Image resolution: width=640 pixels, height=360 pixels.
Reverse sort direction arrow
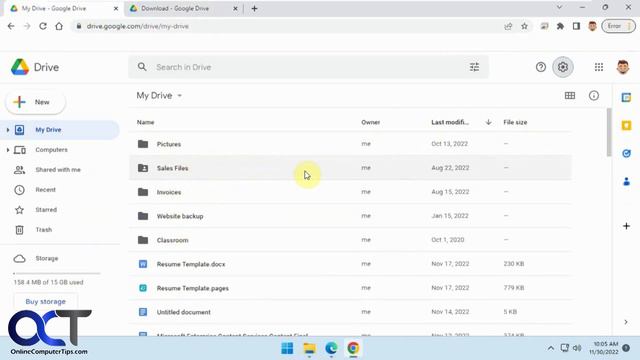489,122
